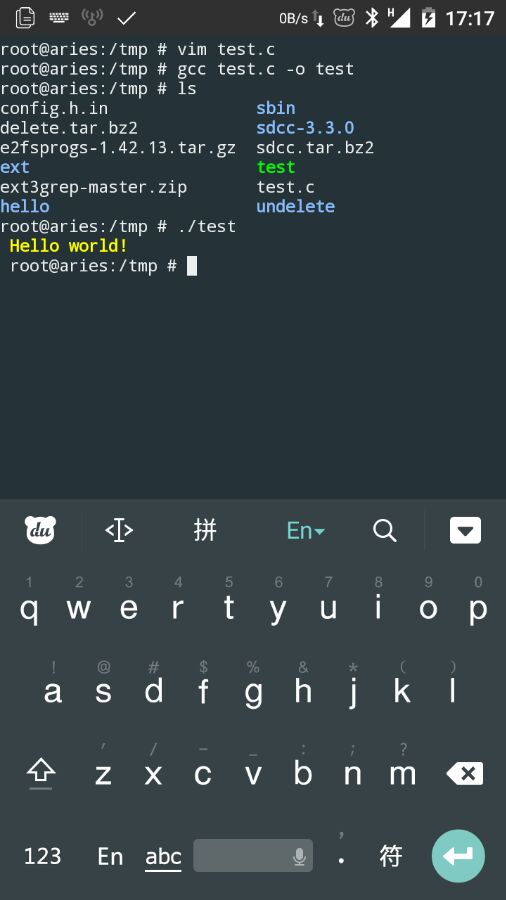This screenshot has width=506, height=900.
Task: Open the 符 symbols panel
Action: pyautogui.click(x=391, y=856)
